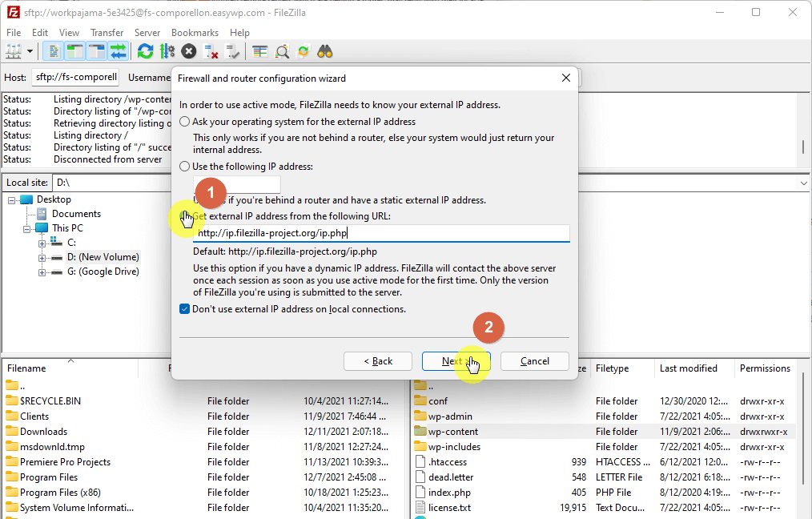Click the message log scrollbar

(803, 147)
